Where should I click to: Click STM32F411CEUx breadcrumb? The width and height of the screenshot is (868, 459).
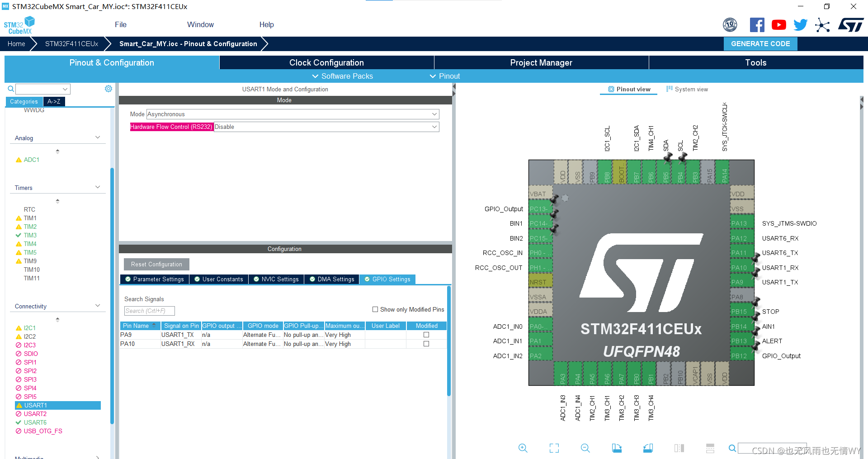coord(71,44)
